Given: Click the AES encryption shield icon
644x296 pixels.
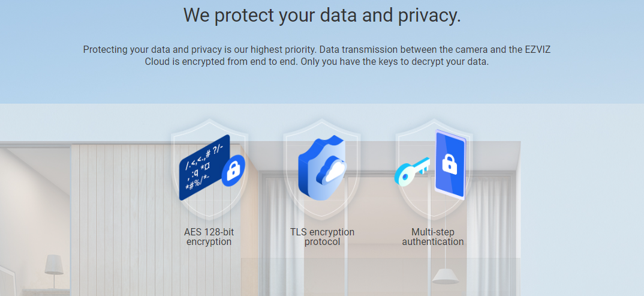Looking at the screenshot, I should 208,169.
